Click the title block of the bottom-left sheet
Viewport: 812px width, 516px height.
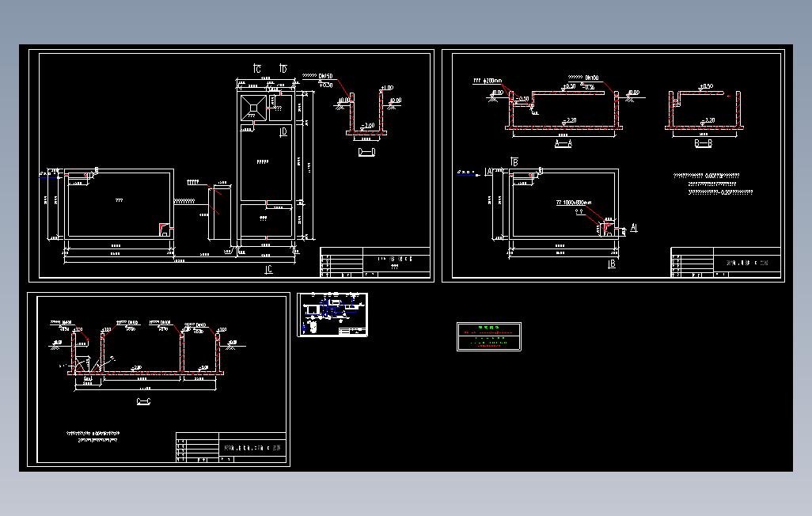point(231,447)
